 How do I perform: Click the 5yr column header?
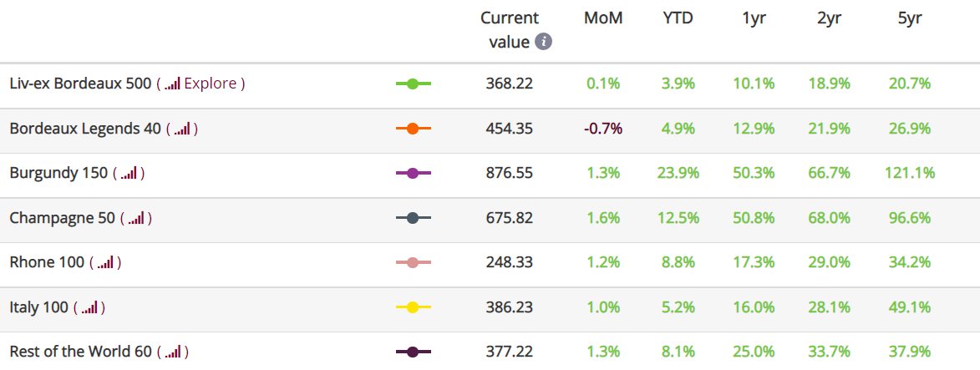point(909,18)
